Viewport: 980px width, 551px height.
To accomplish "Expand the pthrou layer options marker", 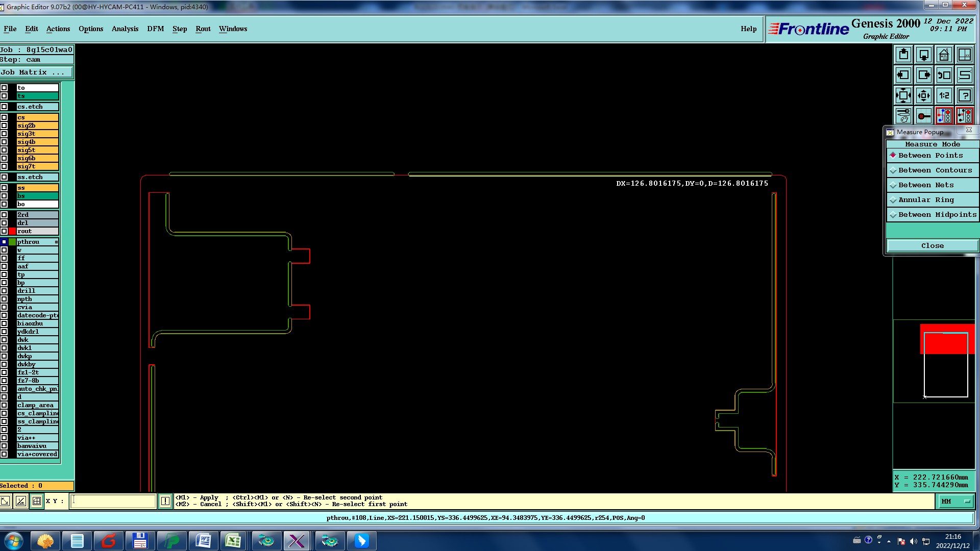I will 56,242.
